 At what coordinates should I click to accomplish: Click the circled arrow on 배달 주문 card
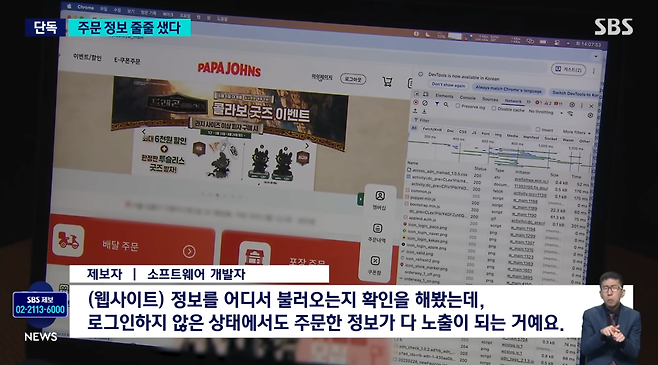[189, 251]
